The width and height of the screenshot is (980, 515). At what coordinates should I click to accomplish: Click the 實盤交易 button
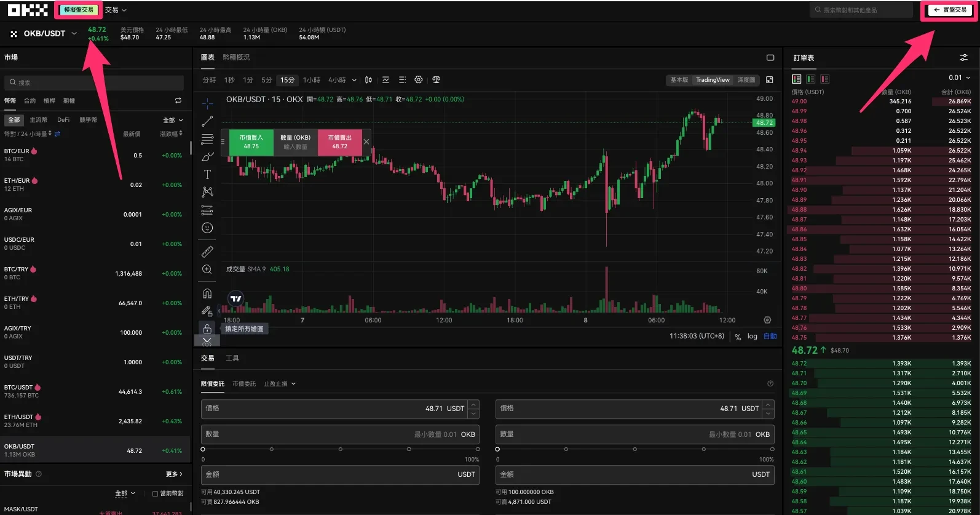pyautogui.click(x=950, y=10)
